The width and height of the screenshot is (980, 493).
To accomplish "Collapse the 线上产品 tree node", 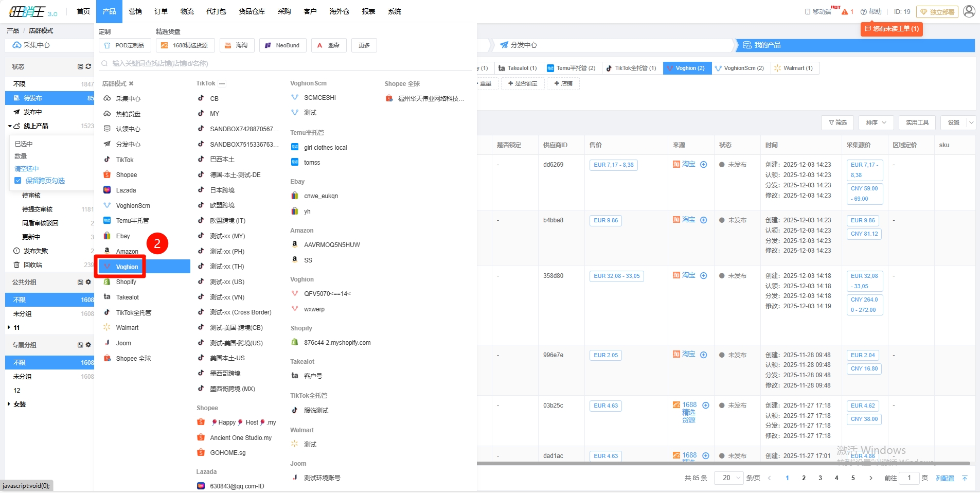I will tap(10, 126).
